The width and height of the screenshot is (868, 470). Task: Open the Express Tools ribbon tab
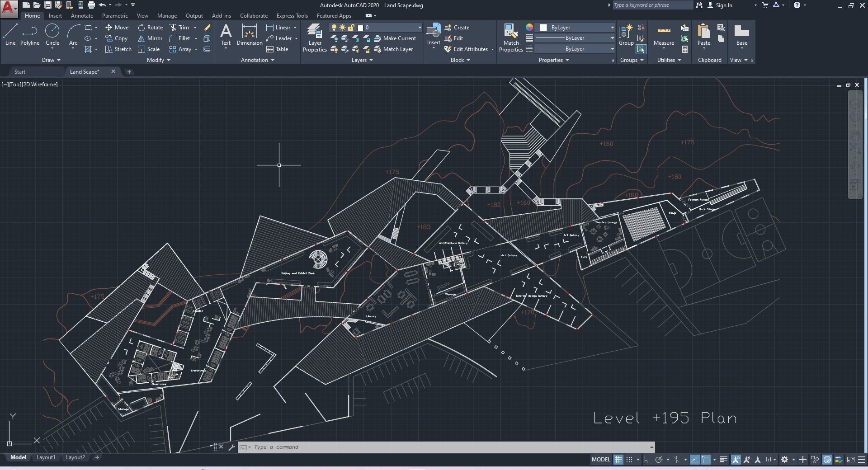coord(292,16)
